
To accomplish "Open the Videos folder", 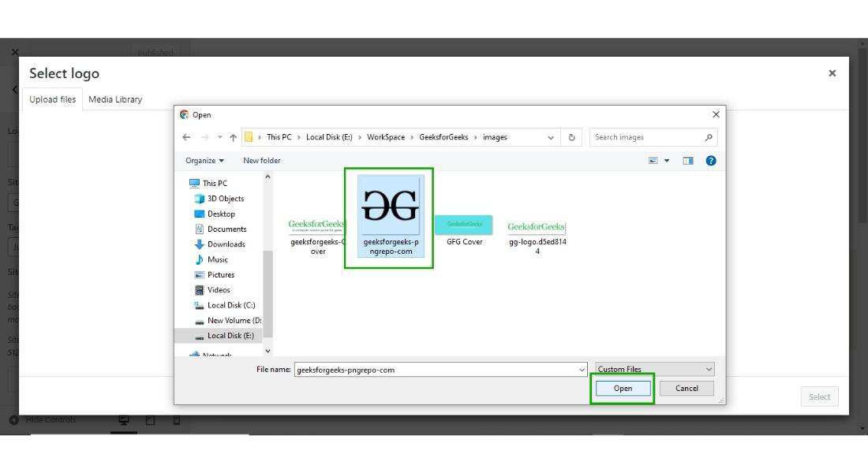I will coord(212,290).
